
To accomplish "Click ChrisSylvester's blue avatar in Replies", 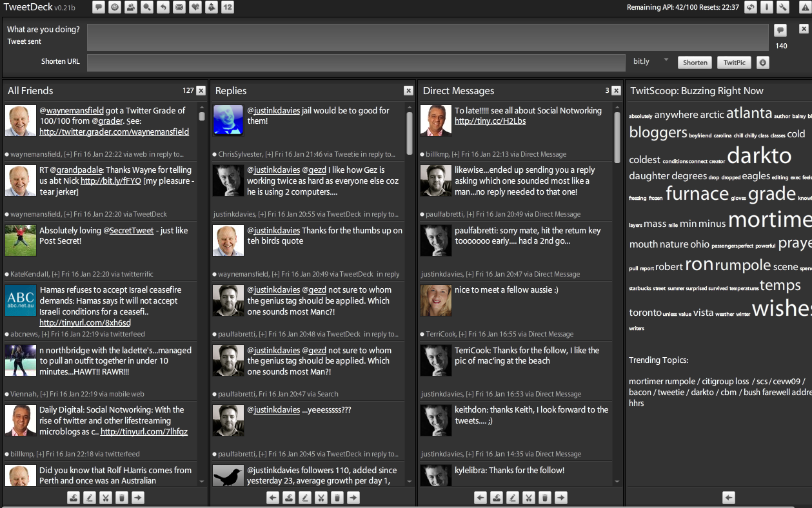I will 228,121.
